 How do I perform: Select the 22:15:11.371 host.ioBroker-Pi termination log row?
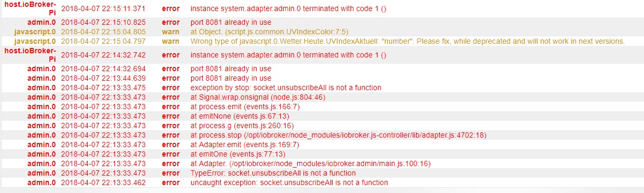[322, 9]
